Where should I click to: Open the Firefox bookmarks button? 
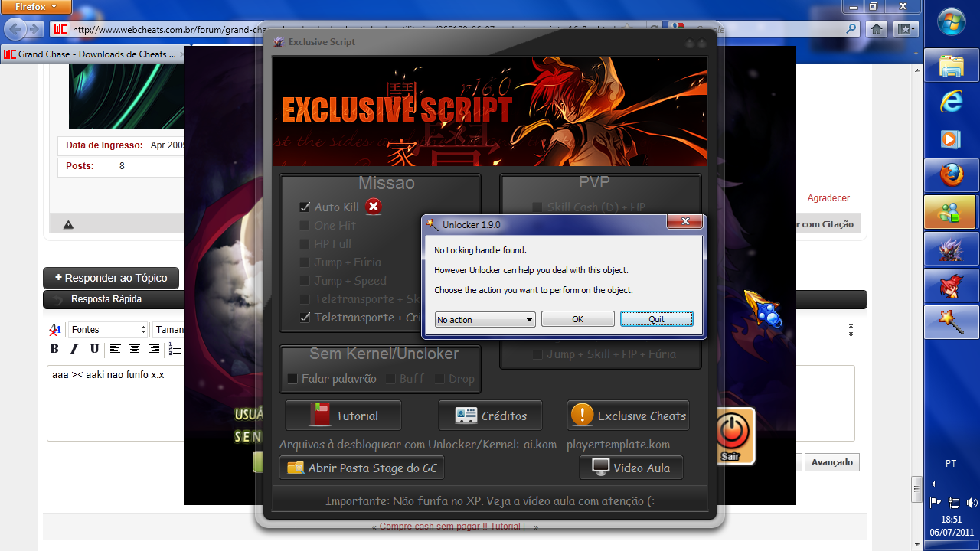[x=906, y=29]
